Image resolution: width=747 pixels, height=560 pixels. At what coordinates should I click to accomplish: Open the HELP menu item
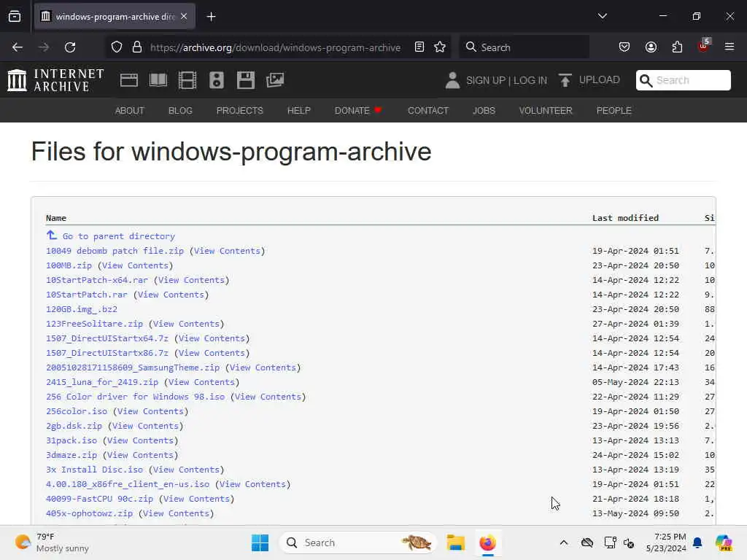pos(298,111)
